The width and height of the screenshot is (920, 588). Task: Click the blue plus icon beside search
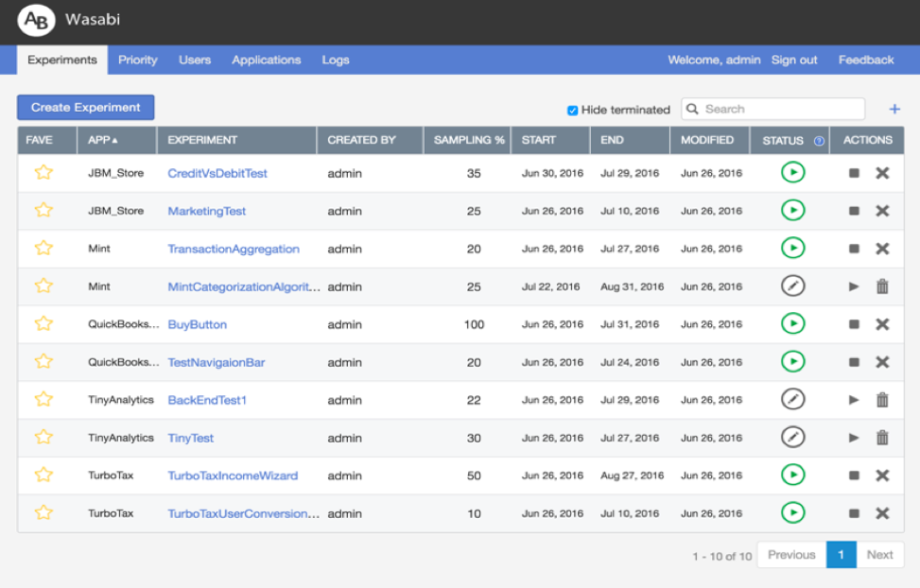[x=894, y=110]
